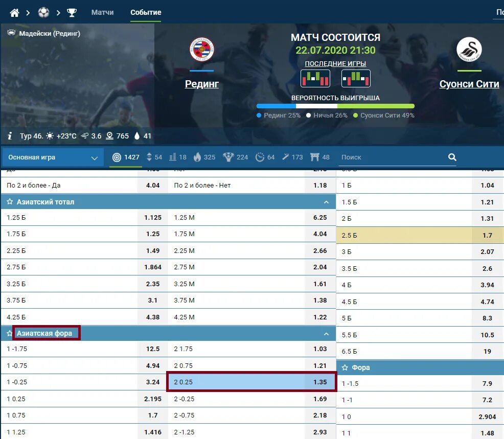Select total 5.5 Б odds 10.5
The image size is (504, 439).
pos(420,335)
